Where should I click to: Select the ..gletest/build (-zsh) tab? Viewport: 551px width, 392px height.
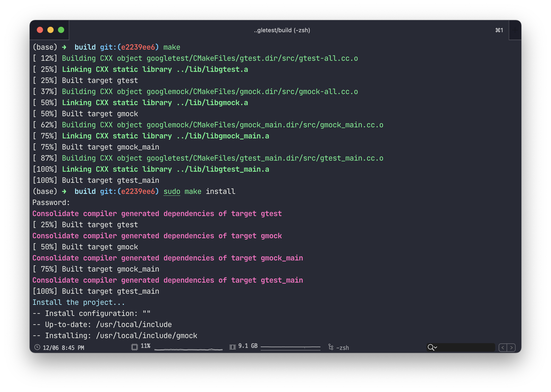282,30
